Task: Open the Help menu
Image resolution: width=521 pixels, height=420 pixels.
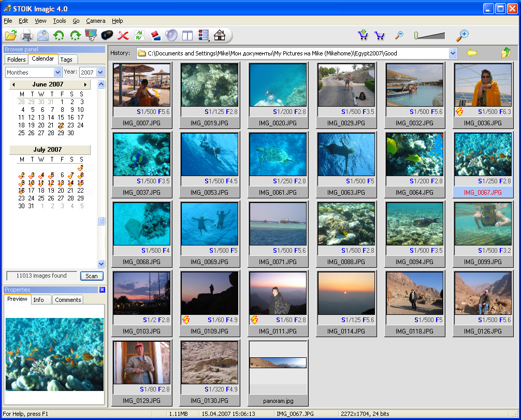Action: [x=117, y=21]
